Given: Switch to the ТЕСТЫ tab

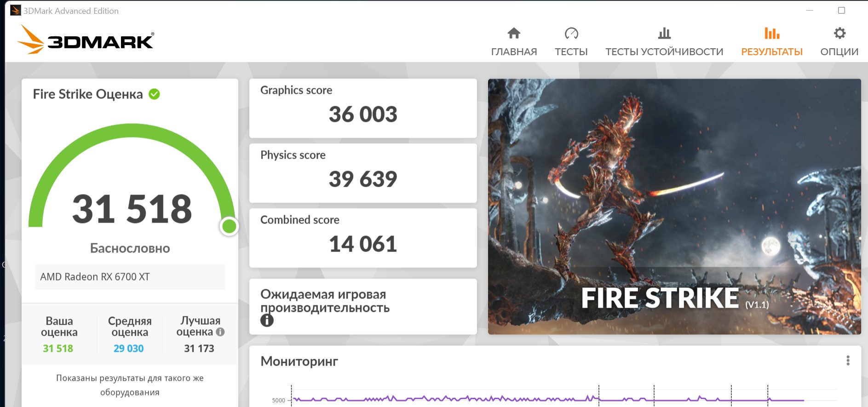Looking at the screenshot, I should [x=571, y=41].
